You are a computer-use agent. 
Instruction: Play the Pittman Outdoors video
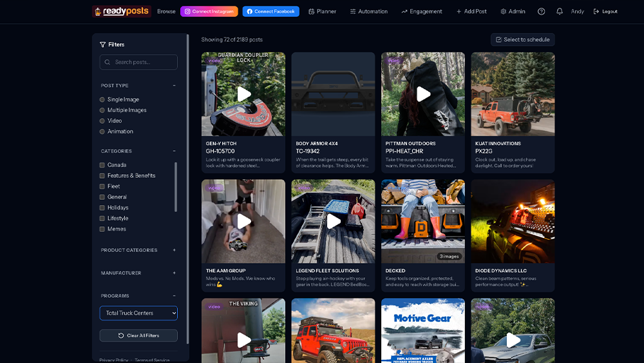423,94
